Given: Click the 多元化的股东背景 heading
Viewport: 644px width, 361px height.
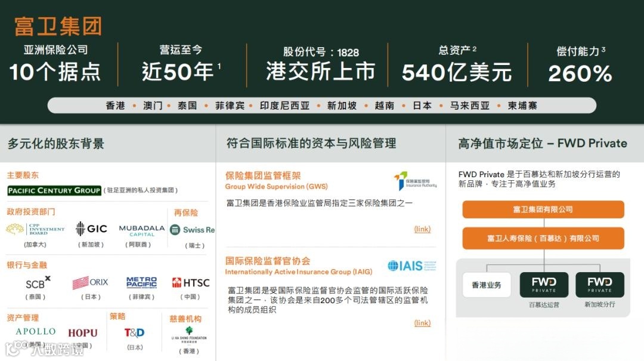Looking at the screenshot, I should click(x=56, y=143).
